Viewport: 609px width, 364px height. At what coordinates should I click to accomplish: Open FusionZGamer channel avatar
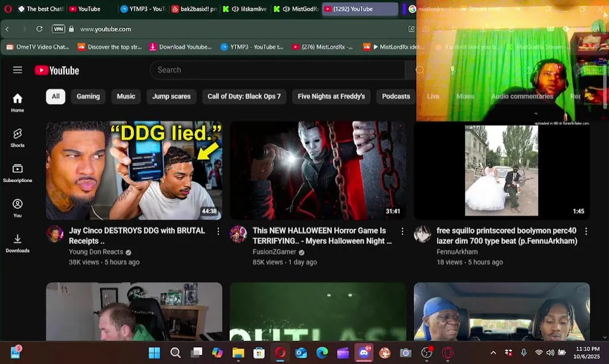pyautogui.click(x=238, y=234)
